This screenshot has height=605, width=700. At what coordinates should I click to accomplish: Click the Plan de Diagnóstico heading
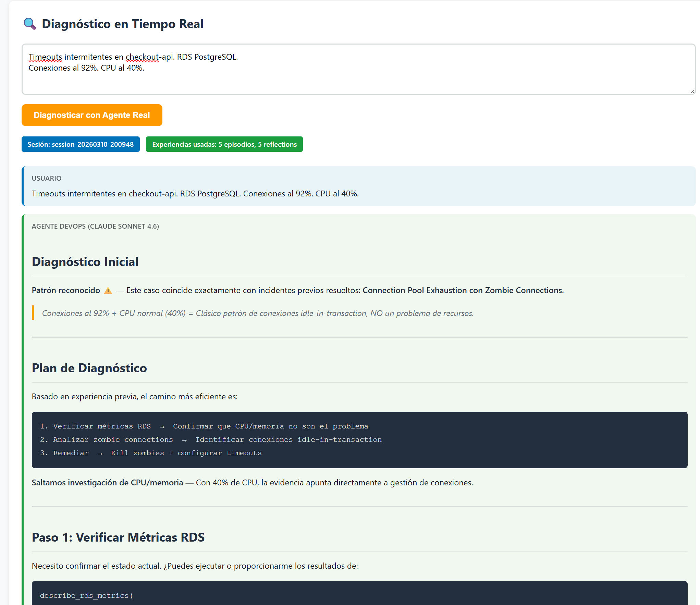[x=89, y=368]
